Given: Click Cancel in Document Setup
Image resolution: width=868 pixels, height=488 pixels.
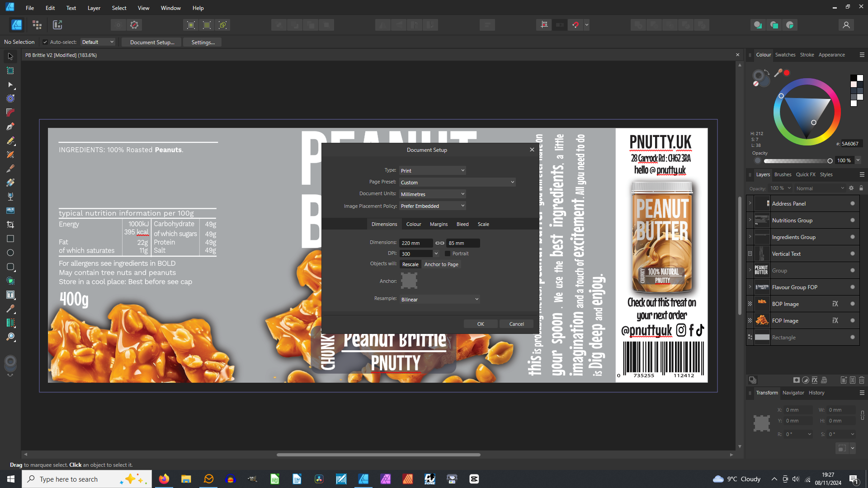Looking at the screenshot, I should coord(516,324).
